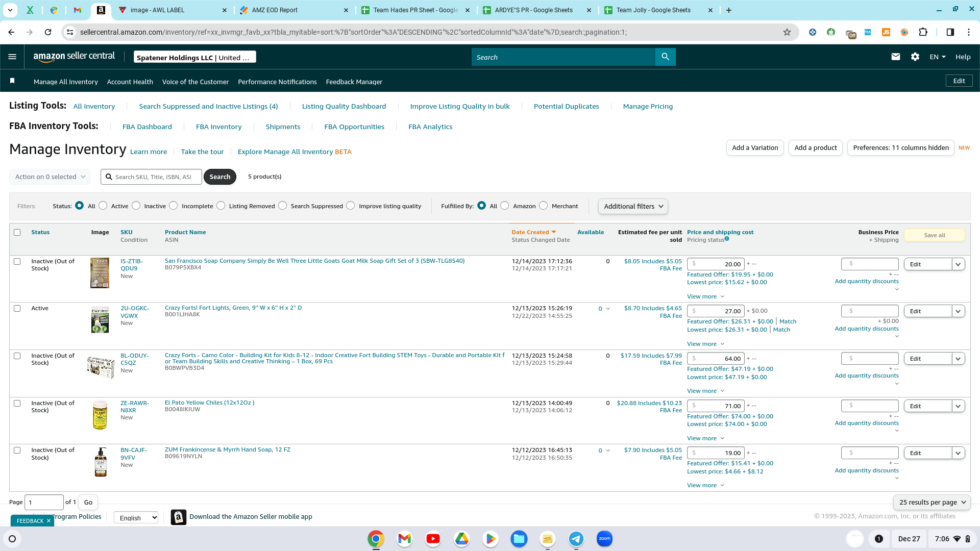
Task: Open Feedback Manager
Action: [354, 82]
